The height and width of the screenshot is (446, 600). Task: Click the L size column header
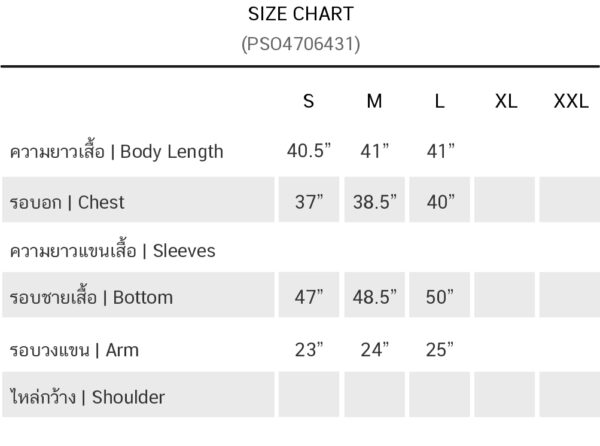(x=440, y=101)
